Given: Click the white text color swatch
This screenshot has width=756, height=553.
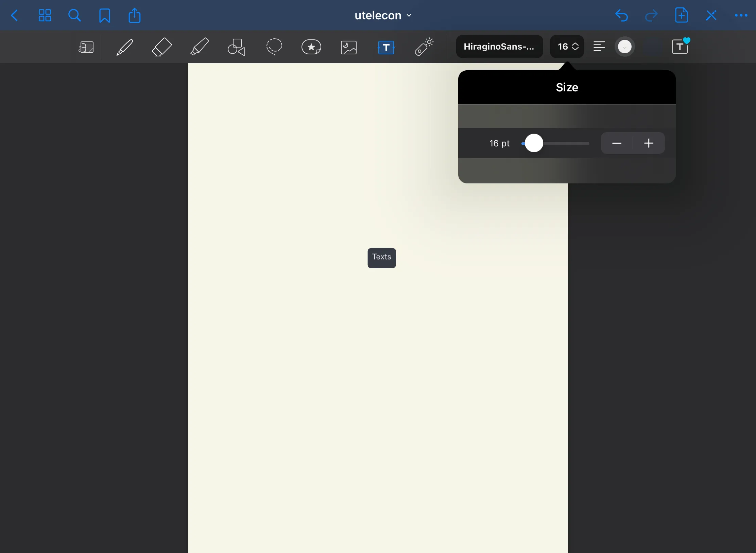Looking at the screenshot, I should pyautogui.click(x=624, y=47).
